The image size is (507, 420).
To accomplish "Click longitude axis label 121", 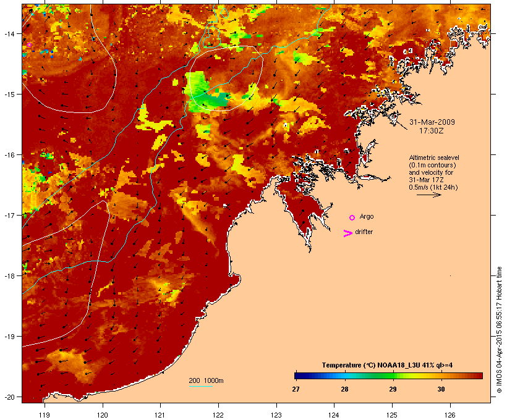I will pos(160,415).
